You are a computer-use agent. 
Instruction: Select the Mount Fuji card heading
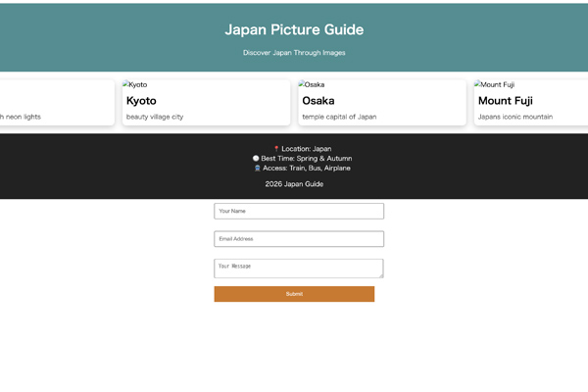point(506,101)
